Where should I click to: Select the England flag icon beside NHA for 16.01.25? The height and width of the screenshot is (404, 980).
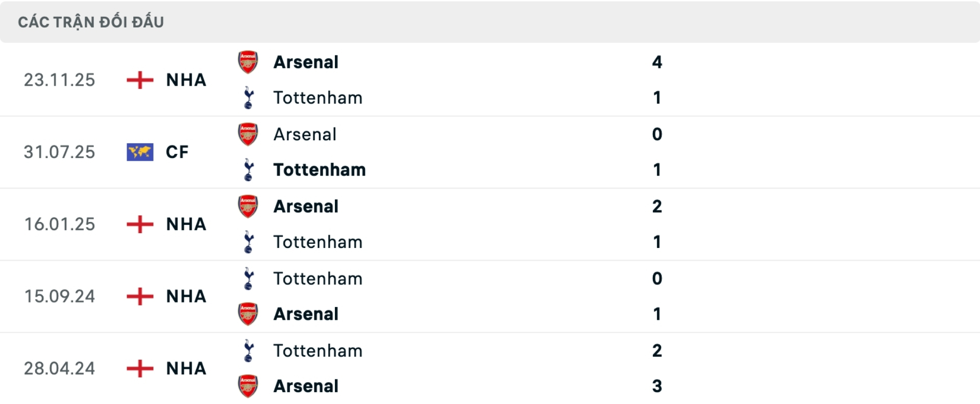point(139,224)
